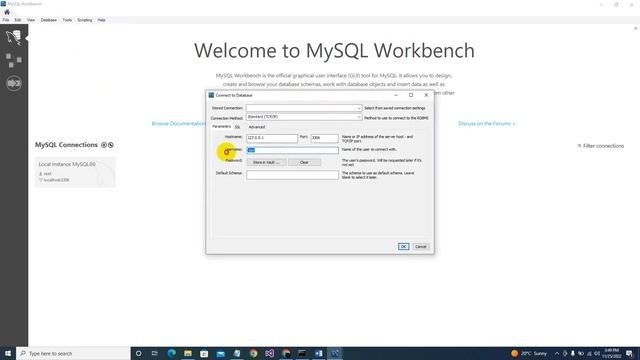This screenshot has width=640, height=360.
Task: Open the weather widget on the taskbar
Action: click(x=529, y=353)
